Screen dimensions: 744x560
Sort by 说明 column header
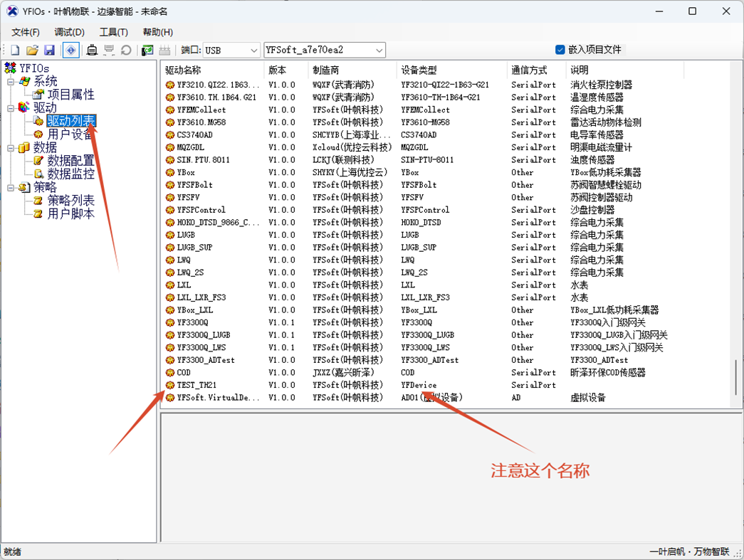click(x=625, y=70)
